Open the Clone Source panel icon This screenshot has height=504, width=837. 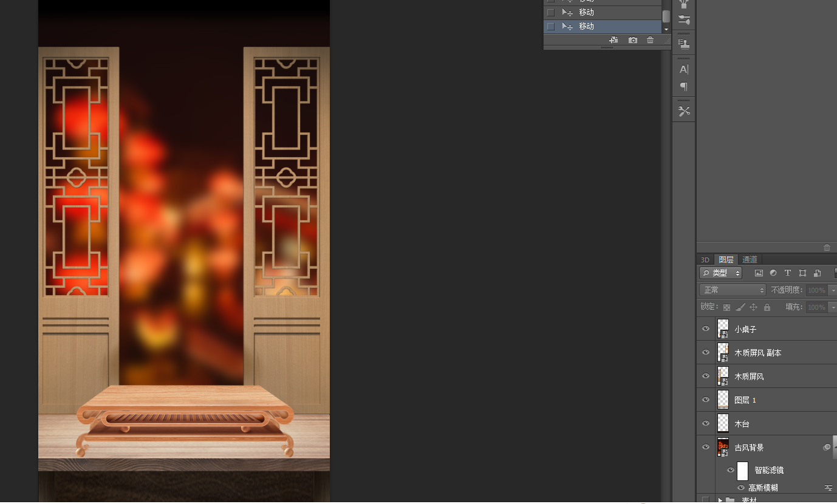click(x=684, y=44)
